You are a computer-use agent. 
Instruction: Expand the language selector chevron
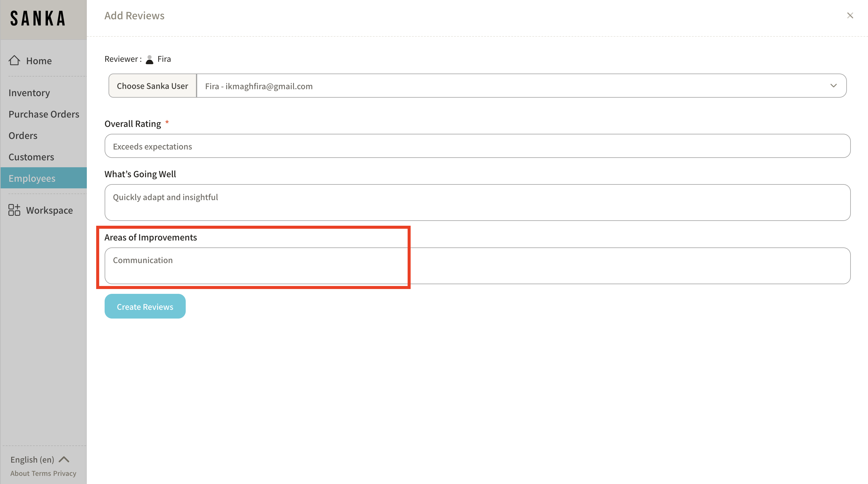pos(64,459)
